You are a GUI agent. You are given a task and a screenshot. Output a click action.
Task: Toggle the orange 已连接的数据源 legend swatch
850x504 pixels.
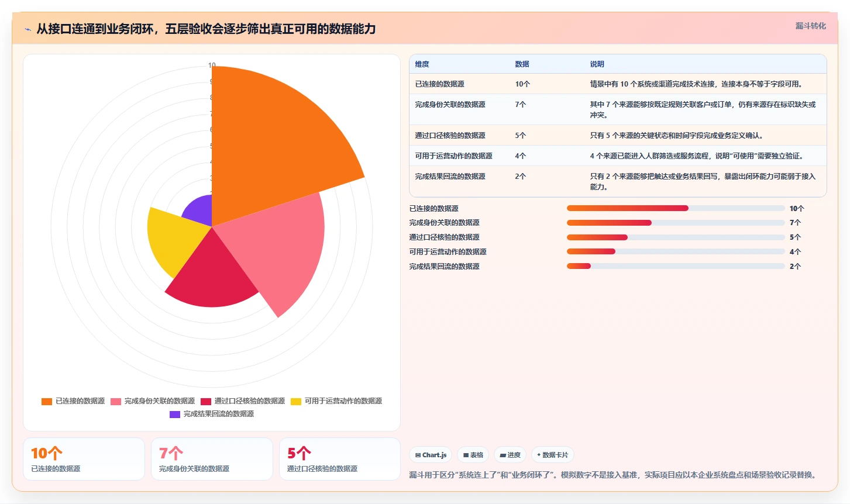pyautogui.click(x=47, y=401)
